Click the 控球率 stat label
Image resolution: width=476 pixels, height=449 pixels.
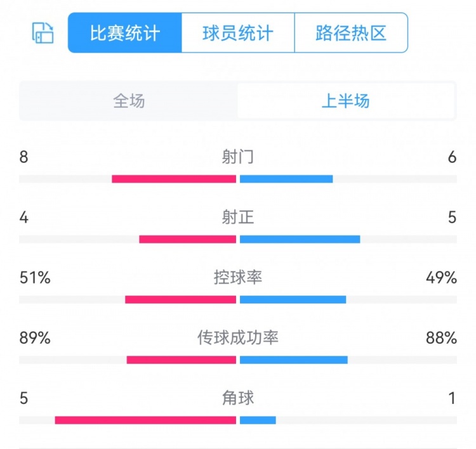(x=238, y=278)
